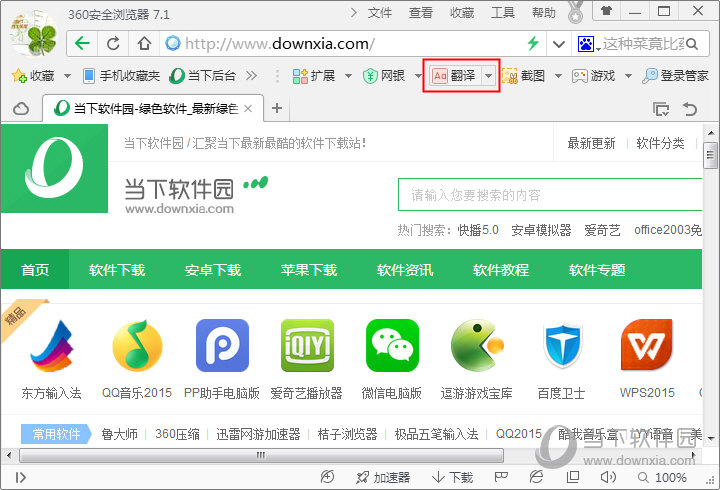
Task: Click the 截图 screenshot button
Action: coord(523,75)
